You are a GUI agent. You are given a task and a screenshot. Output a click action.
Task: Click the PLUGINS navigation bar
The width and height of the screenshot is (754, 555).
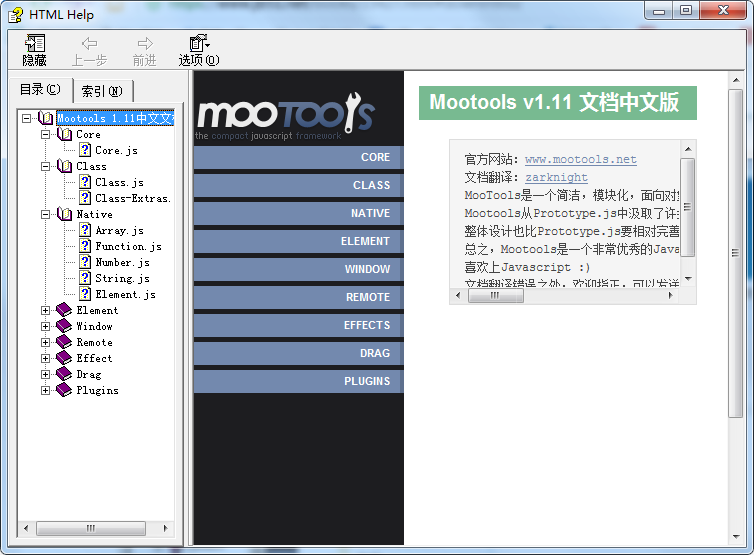298,381
